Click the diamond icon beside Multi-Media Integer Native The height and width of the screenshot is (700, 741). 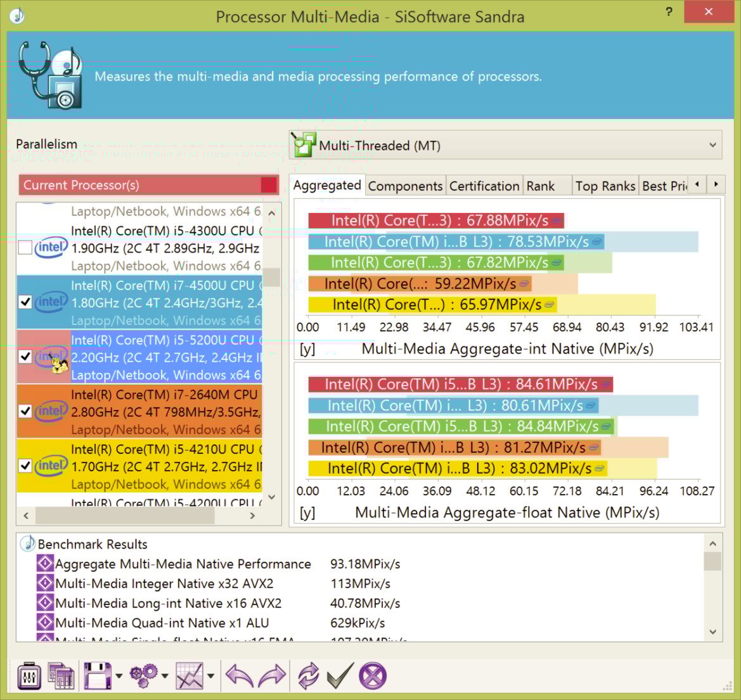point(45,583)
